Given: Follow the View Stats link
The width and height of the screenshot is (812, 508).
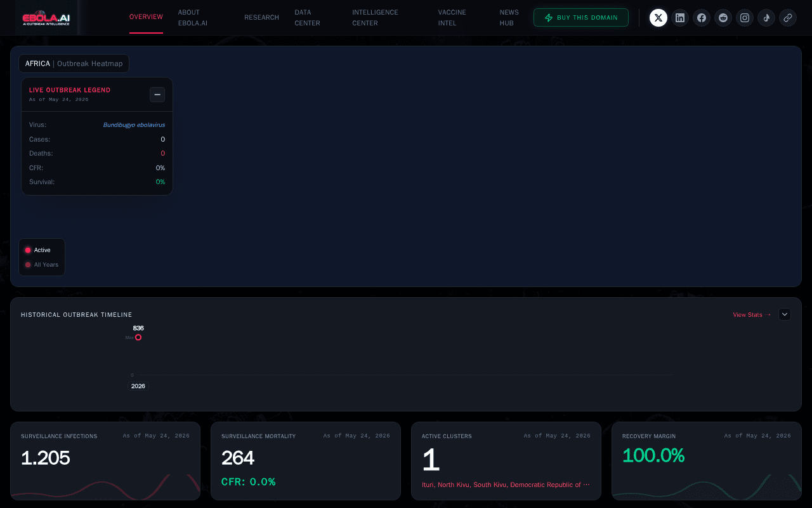Looking at the screenshot, I should pos(752,315).
